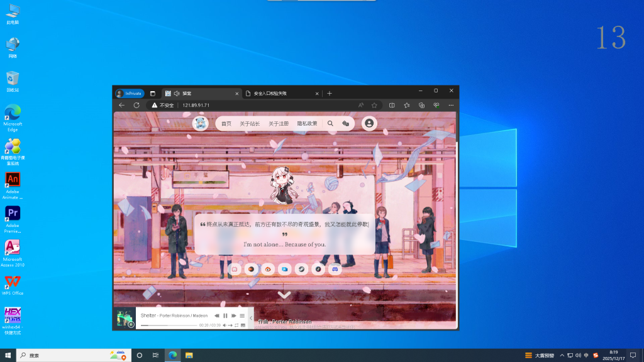Refresh the page in Edge

point(136,105)
